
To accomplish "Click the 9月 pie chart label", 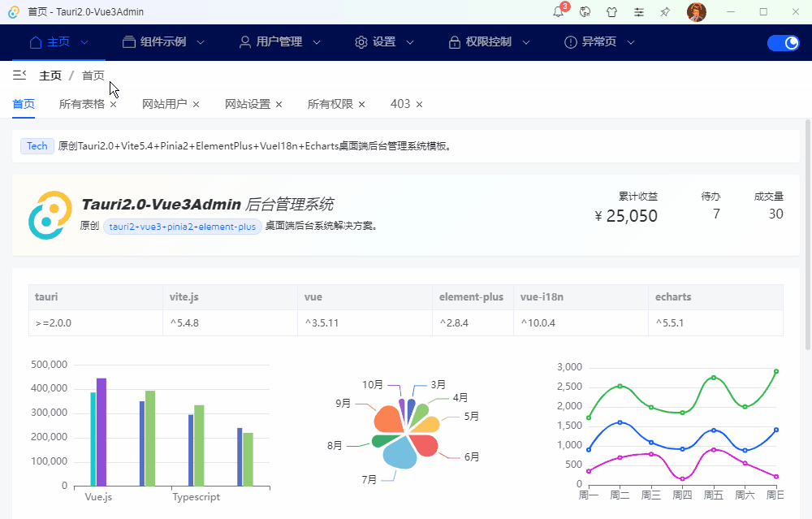I will tap(343, 404).
